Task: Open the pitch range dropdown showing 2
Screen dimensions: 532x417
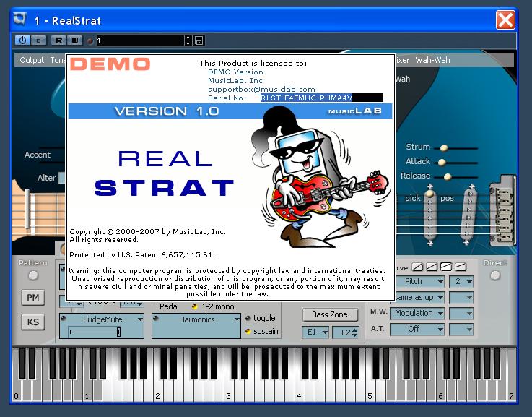Action: click(x=461, y=282)
